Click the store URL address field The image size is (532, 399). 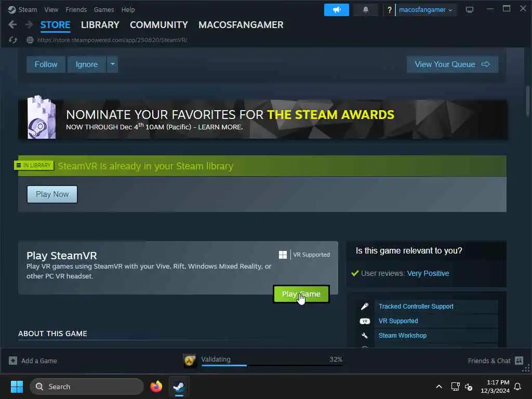point(112,40)
